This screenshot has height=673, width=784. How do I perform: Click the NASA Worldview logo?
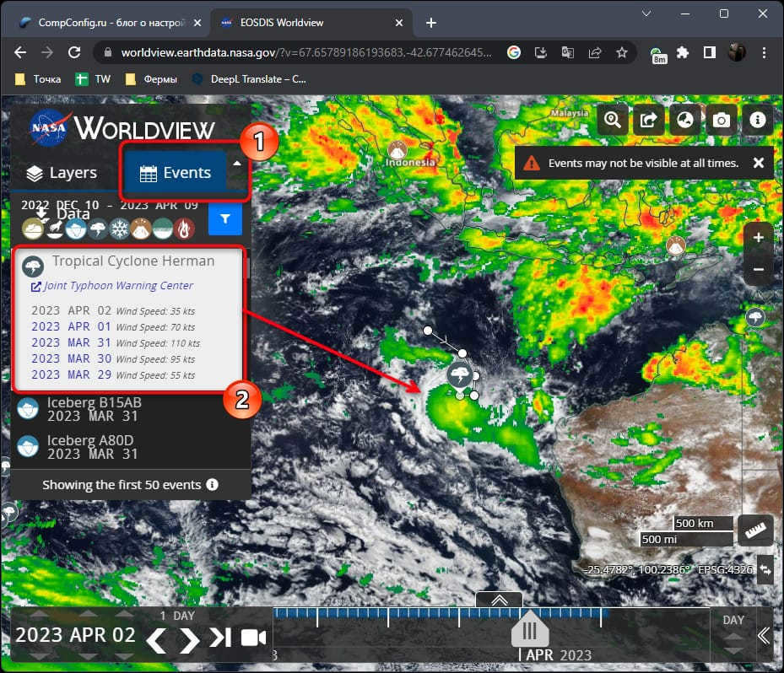(122, 128)
